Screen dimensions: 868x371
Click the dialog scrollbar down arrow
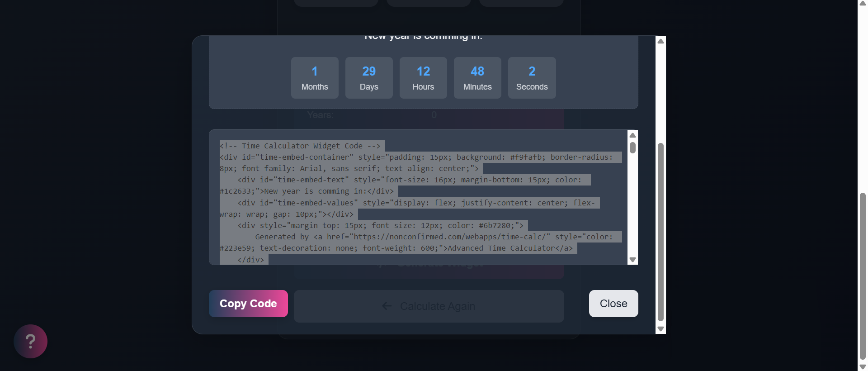[660, 329]
